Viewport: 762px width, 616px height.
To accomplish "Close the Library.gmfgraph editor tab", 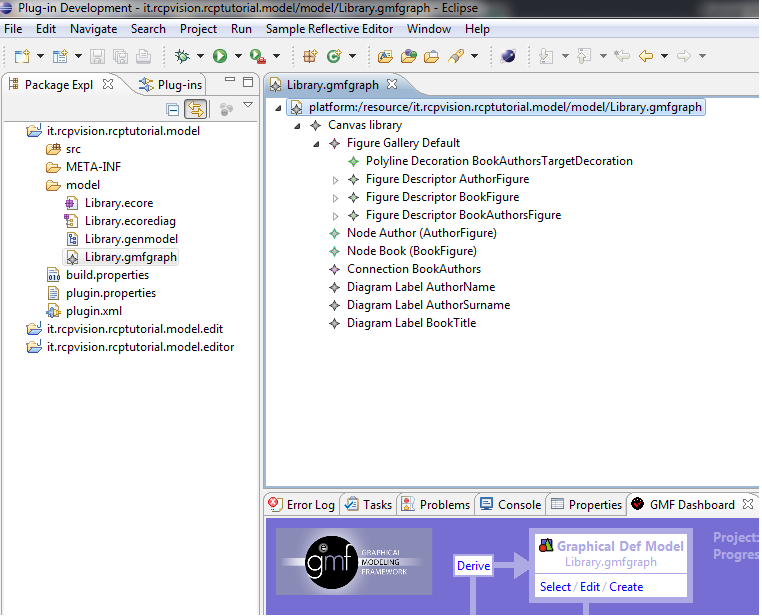I will (393, 84).
